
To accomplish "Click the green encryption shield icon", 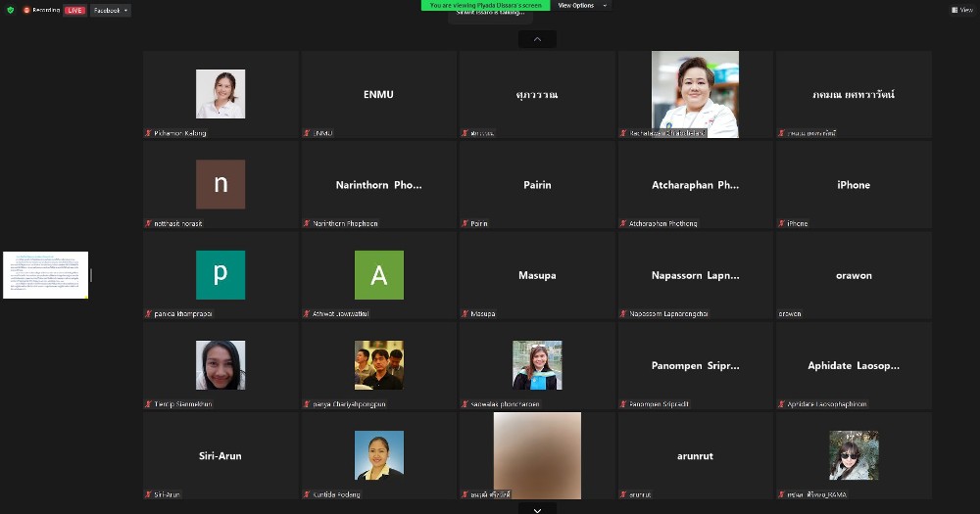I will pos(11,10).
